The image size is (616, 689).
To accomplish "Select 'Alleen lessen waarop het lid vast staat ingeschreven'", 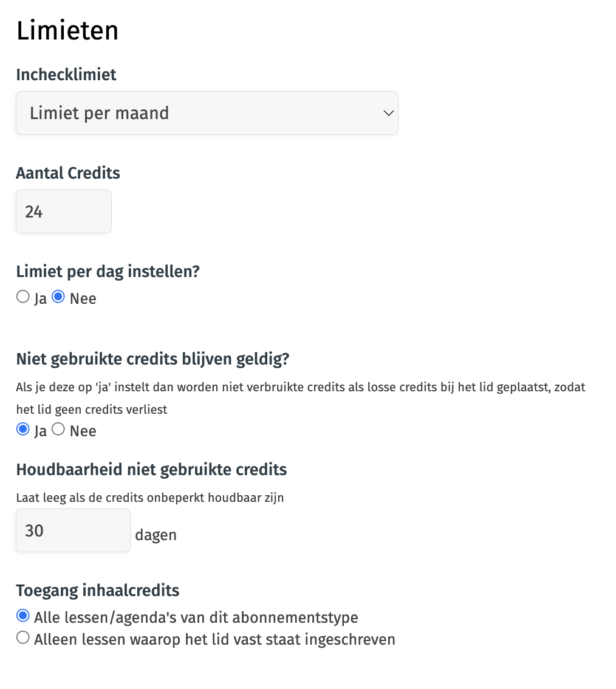I will tap(23, 637).
